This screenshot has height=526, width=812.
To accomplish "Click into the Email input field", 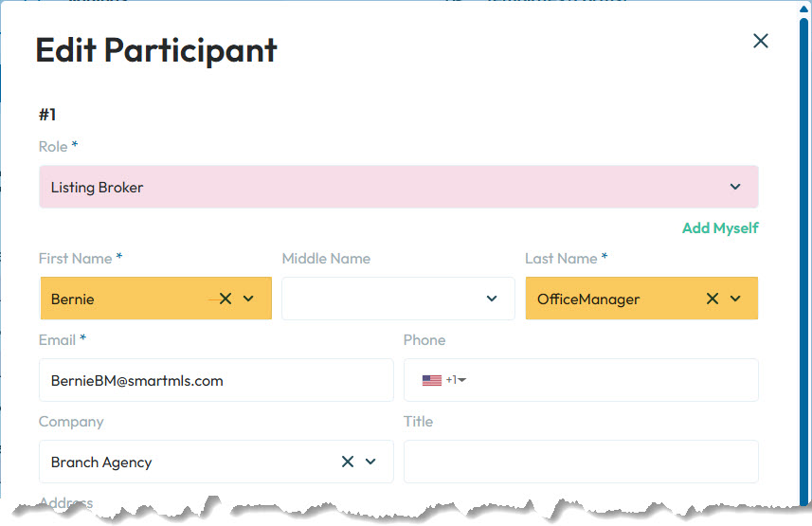I will pos(216,380).
